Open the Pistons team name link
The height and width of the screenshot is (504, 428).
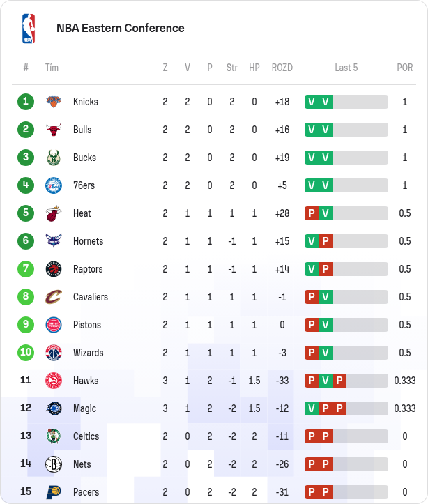87,325
